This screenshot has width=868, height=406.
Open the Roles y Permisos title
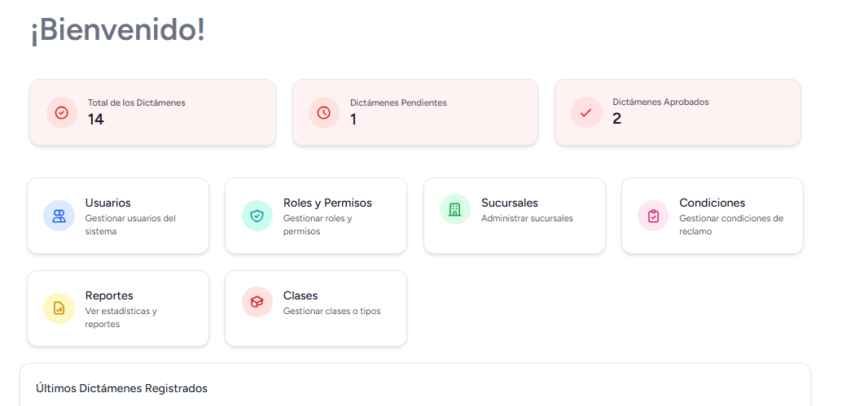click(327, 203)
